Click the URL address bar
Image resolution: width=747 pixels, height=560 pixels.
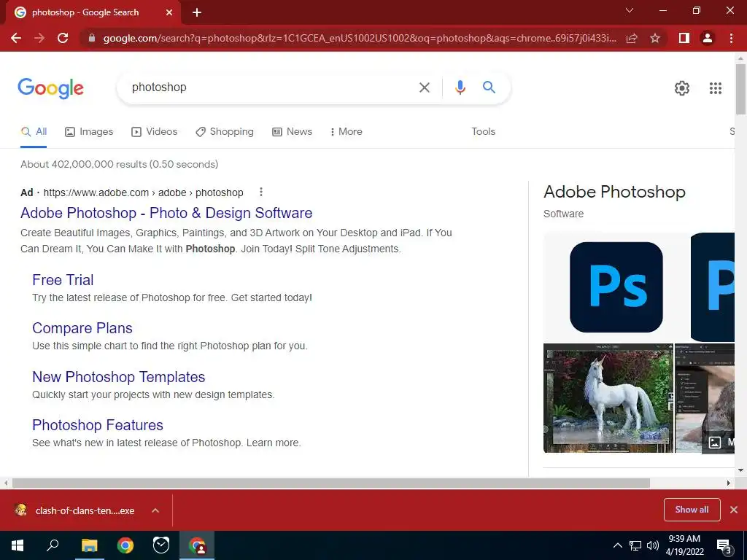[x=360, y=38]
